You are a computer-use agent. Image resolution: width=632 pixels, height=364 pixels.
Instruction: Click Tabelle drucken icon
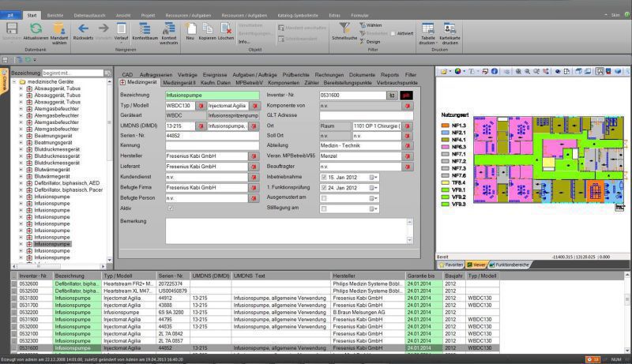(x=427, y=28)
